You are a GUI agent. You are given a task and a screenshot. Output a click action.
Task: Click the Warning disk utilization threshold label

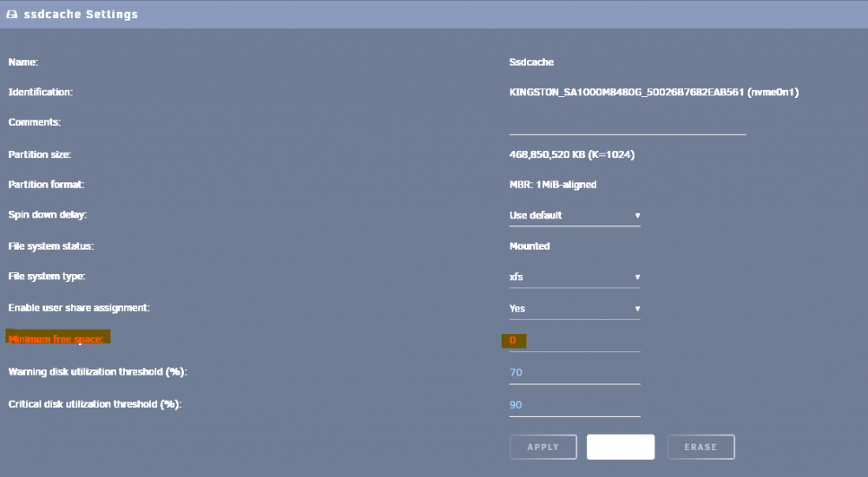coord(98,372)
